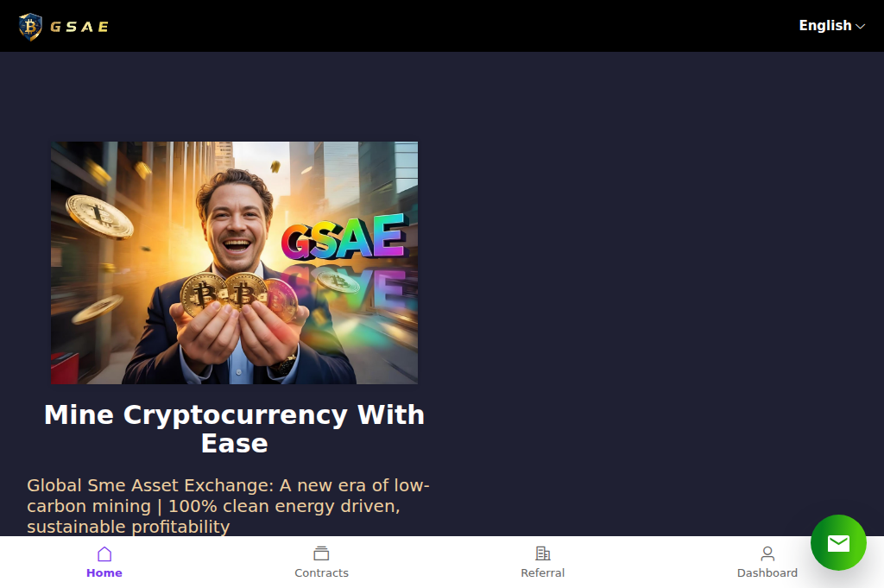The image size is (884, 588).
Task: Click the Referral building icon
Action: tap(543, 553)
